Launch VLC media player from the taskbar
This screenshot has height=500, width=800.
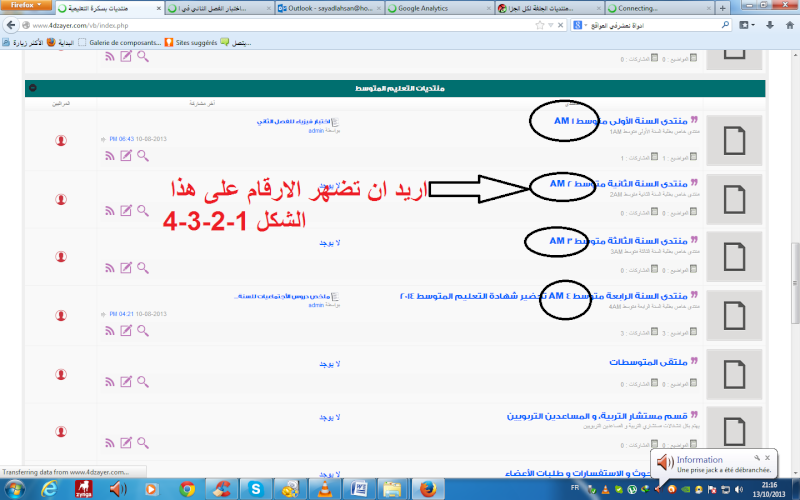coord(324,489)
